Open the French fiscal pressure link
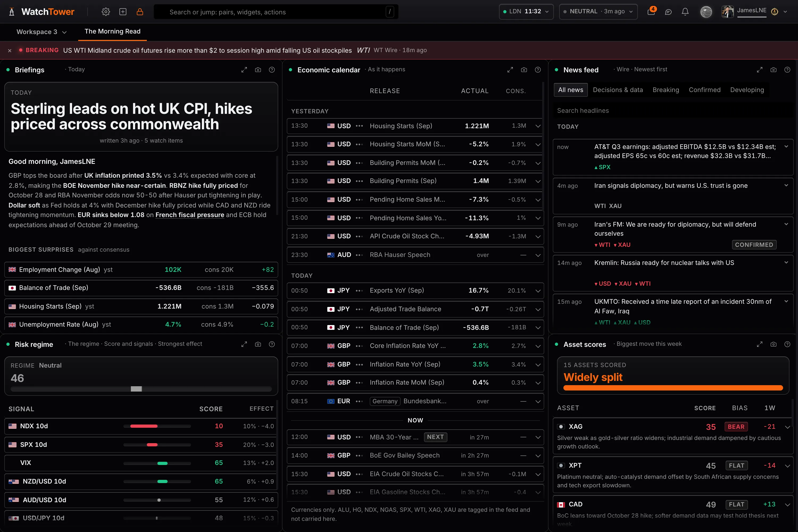Image resolution: width=798 pixels, height=532 pixels. tap(190, 215)
